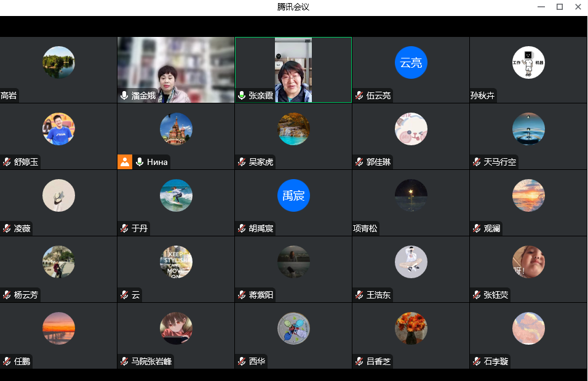Click the green microphone icon beside Нина
Screen dimensions: 588x381
pos(140,162)
